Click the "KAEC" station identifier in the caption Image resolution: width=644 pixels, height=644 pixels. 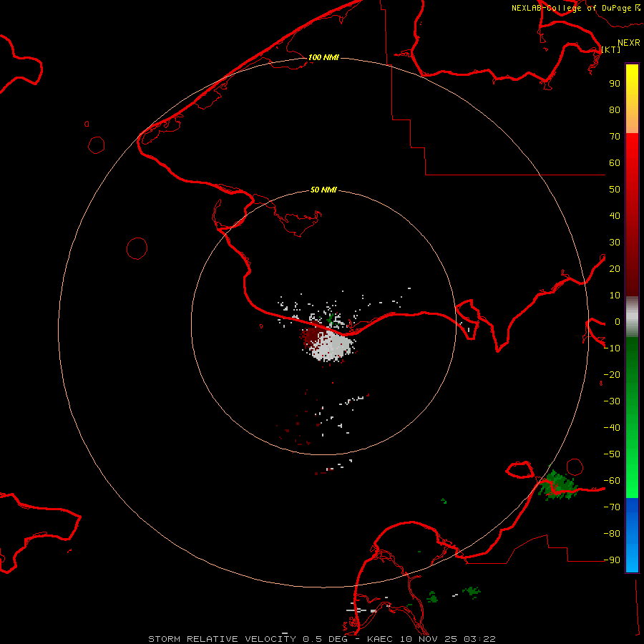[x=382, y=639]
